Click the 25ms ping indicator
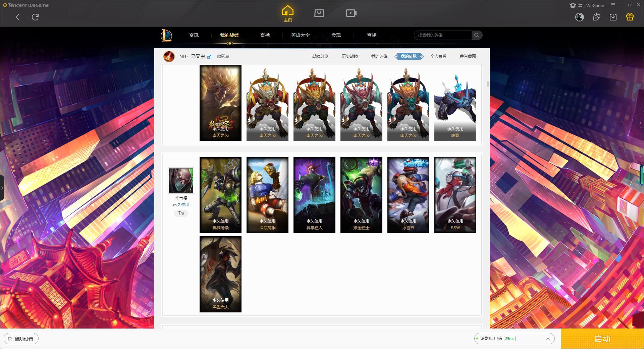The image size is (644, 349). pos(509,339)
